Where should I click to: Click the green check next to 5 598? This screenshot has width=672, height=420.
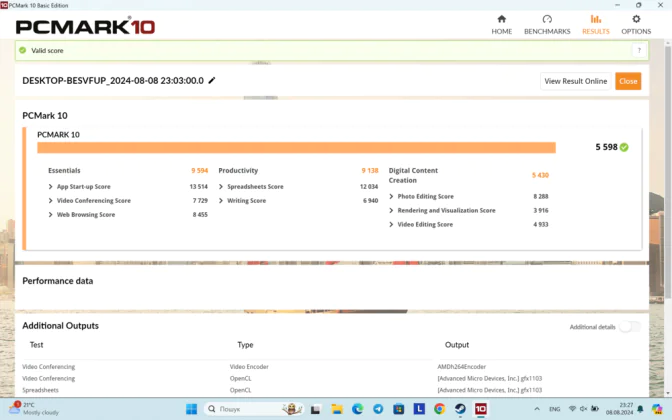[x=624, y=147]
